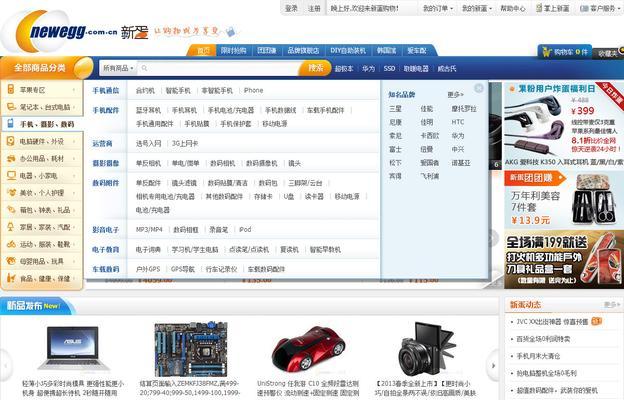Click the HTC brand link
This screenshot has height=400, width=624.
tap(458, 122)
